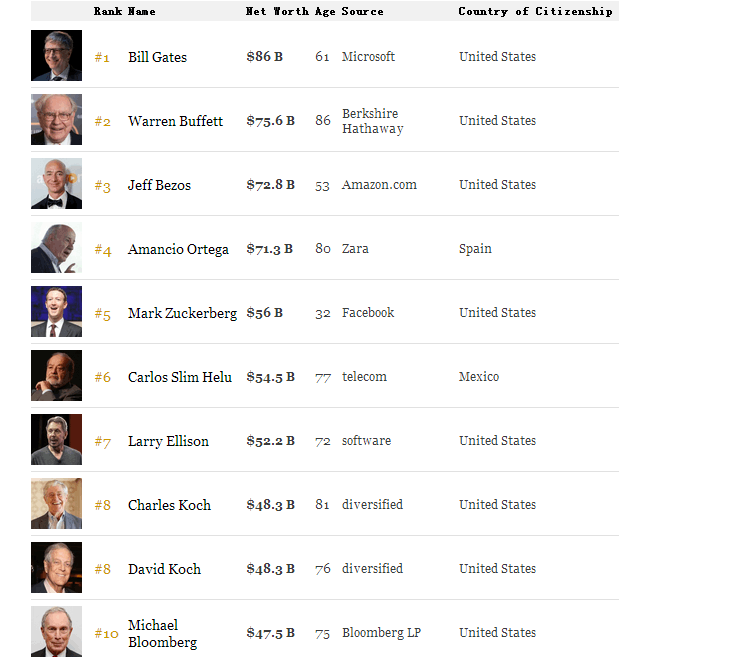Sort by the Net Worth column header
The width and height of the screenshot is (743, 663).
(277, 12)
